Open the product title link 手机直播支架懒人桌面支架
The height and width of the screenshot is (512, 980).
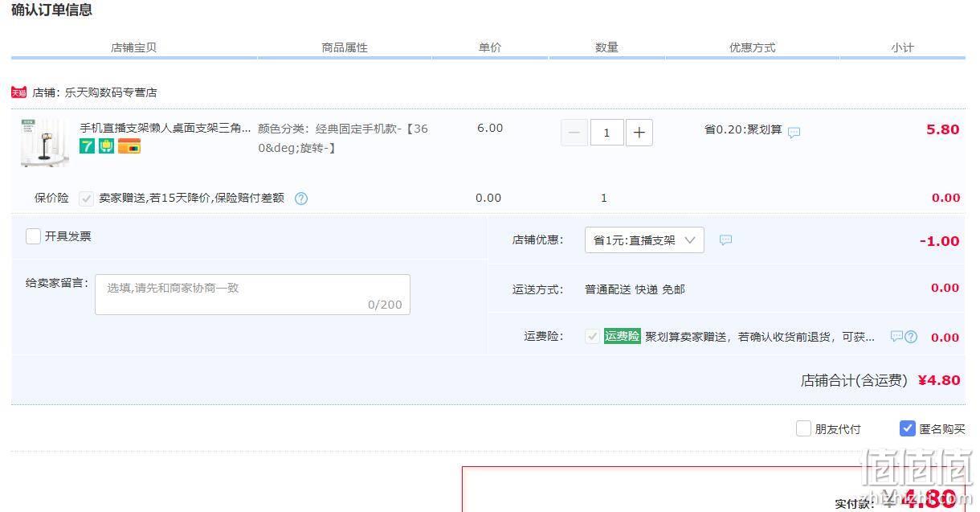[165, 128]
